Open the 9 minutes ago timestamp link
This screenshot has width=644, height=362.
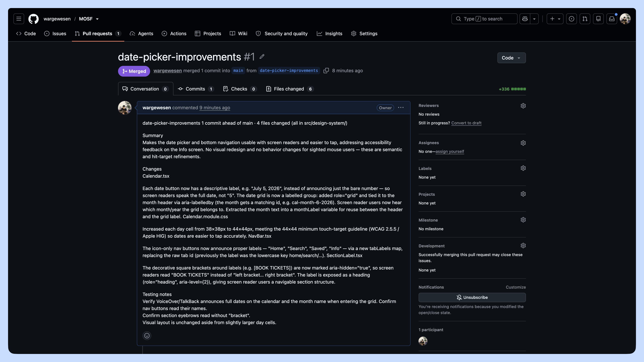click(214, 108)
